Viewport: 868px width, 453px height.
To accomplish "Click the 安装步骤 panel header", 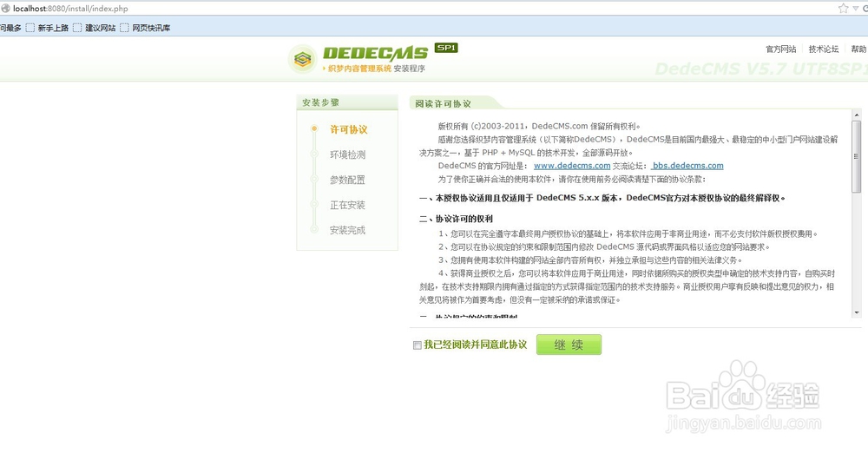I will pos(347,102).
